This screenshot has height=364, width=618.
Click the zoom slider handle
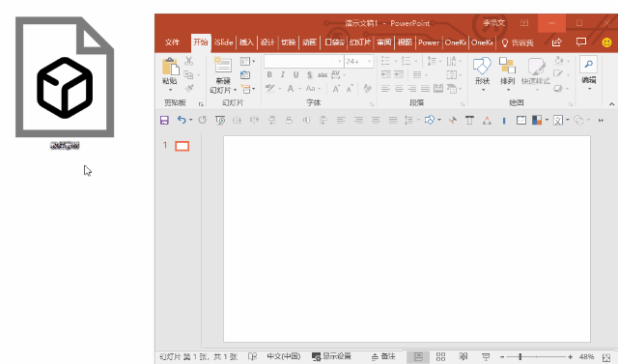click(x=520, y=357)
